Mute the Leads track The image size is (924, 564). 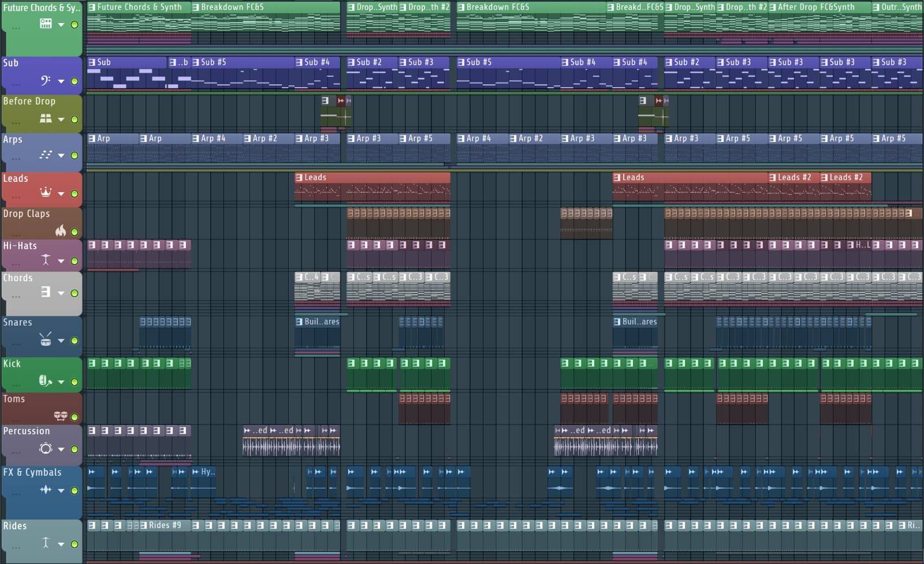pos(74,193)
